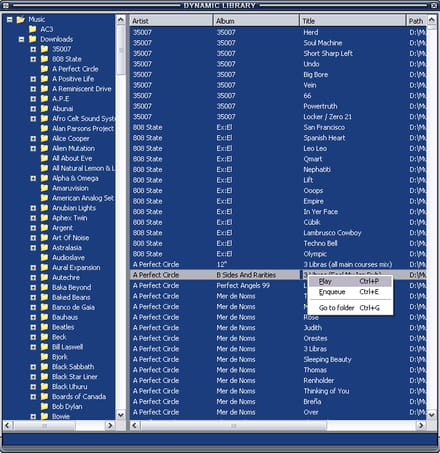Select the Alien Mutation tree item

pos(73,149)
